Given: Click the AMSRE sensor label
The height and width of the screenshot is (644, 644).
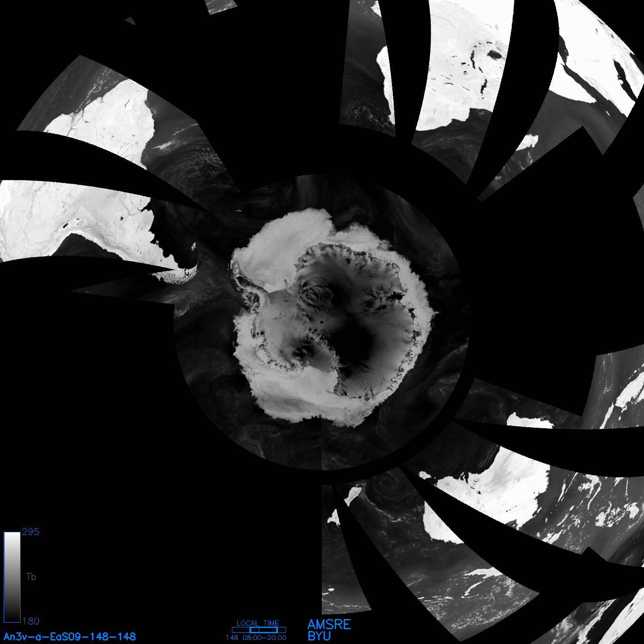Looking at the screenshot, I should [329, 624].
